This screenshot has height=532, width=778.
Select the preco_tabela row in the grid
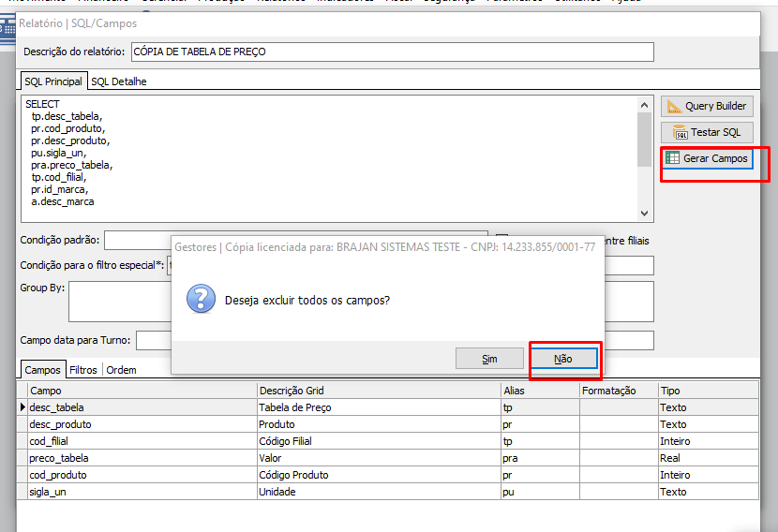[141, 458]
